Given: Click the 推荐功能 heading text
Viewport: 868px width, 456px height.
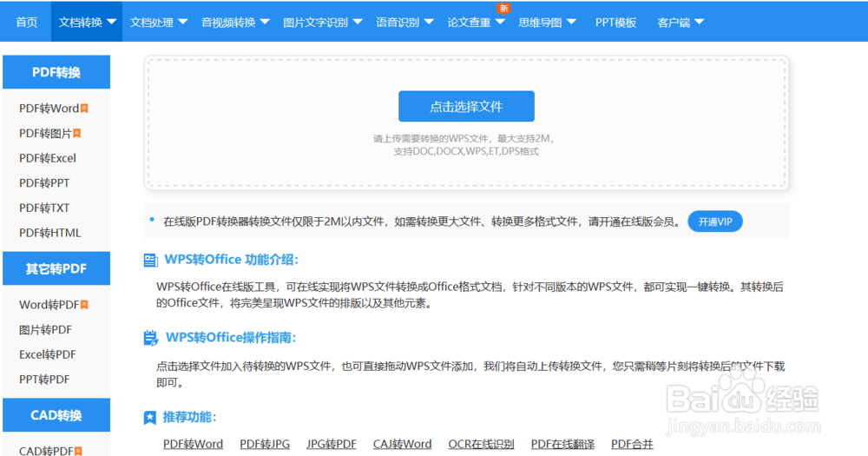Looking at the screenshot, I should pyautogui.click(x=189, y=417).
